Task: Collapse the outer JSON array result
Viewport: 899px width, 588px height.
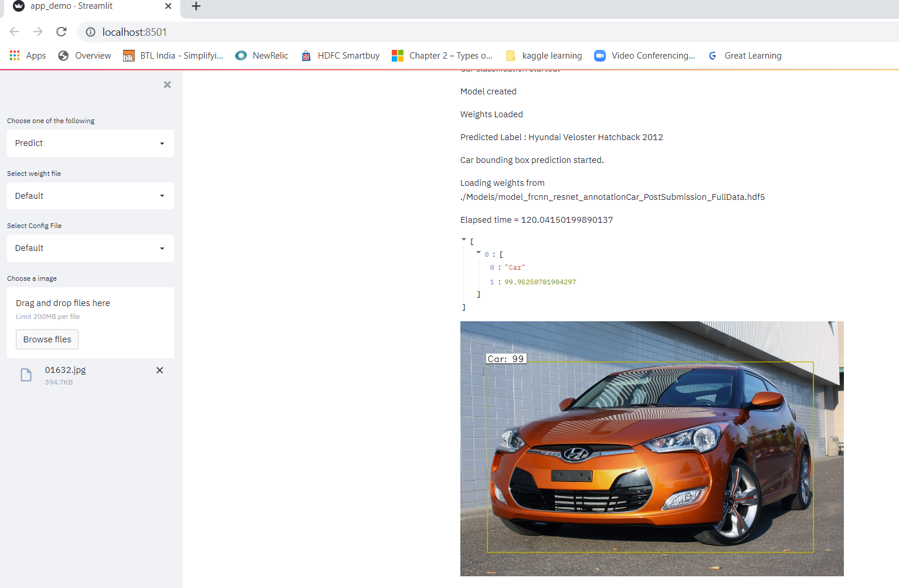Action: coord(463,239)
